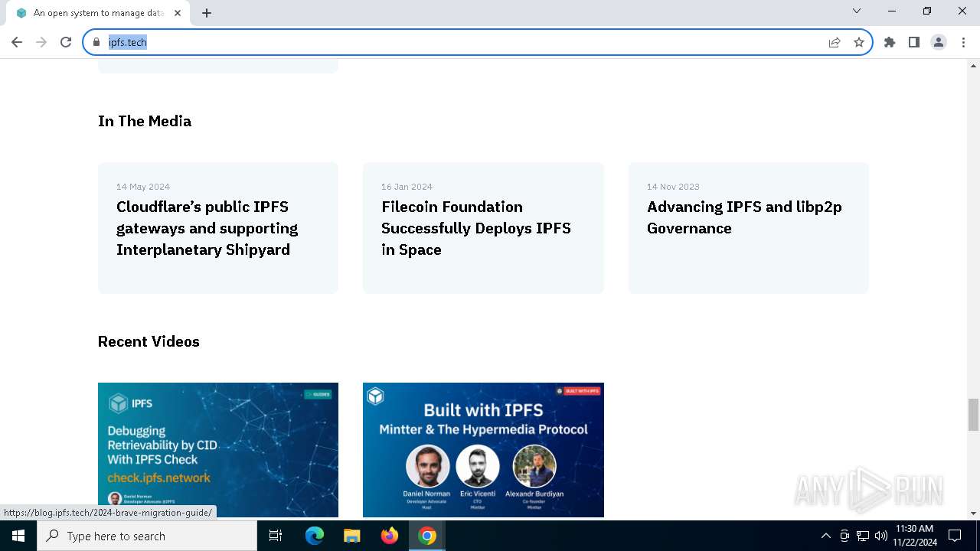This screenshot has height=551, width=980.
Task: Click the scrollbar down arrow
Action: (973, 514)
